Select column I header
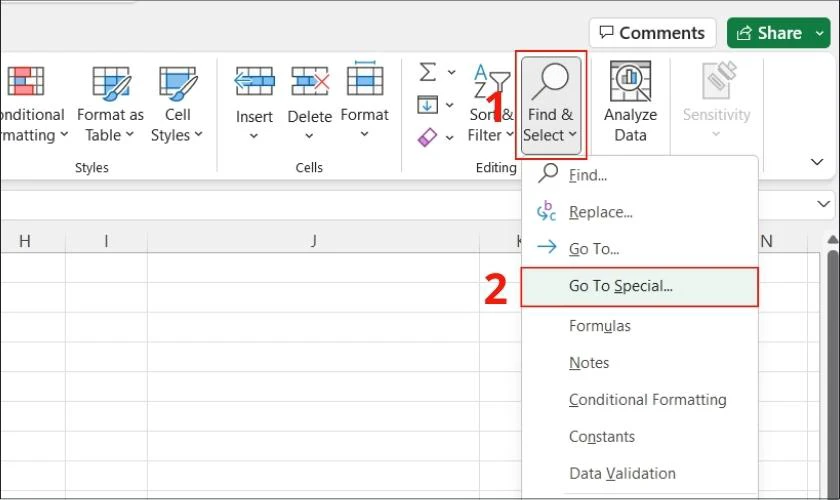Image resolution: width=840 pixels, height=500 pixels. tap(106, 241)
